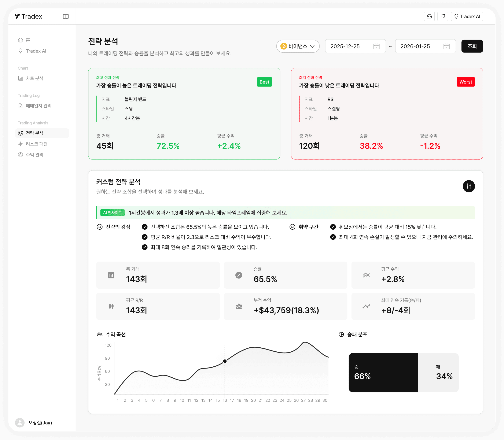Open the inbox icon in header

tap(429, 16)
